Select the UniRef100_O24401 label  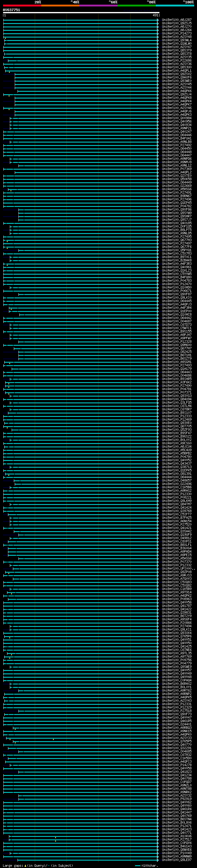pyautogui.click(x=177, y=724)
